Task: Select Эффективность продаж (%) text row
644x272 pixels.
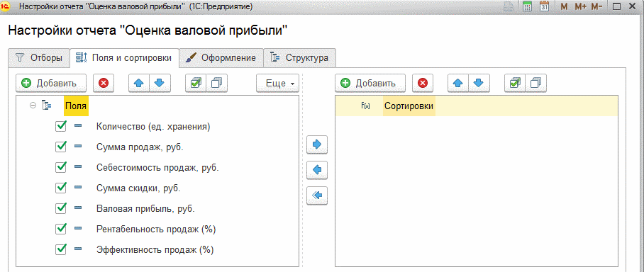Action: coord(155,249)
